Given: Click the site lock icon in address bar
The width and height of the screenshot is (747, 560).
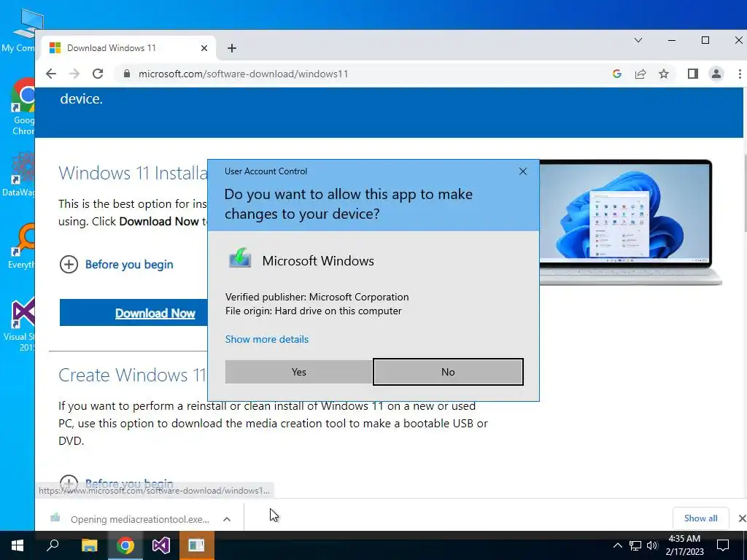Looking at the screenshot, I should 127,74.
